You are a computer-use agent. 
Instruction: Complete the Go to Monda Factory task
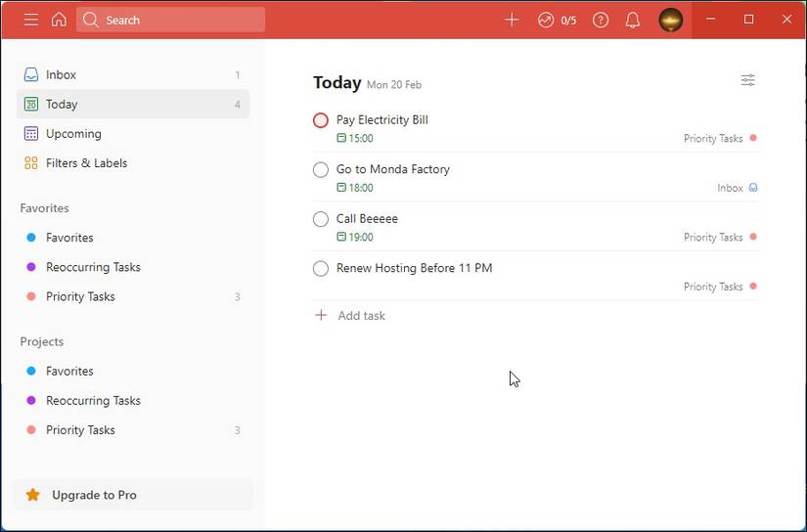click(x=321, y=170)
